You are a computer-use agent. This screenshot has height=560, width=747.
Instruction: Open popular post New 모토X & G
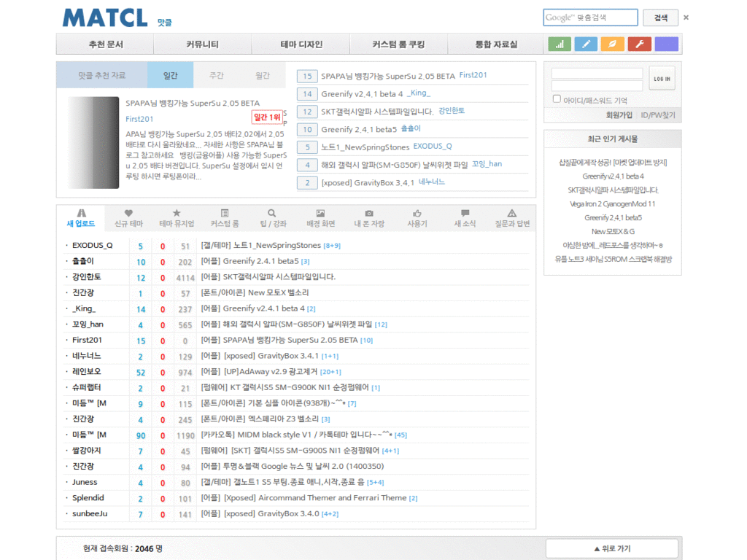tap(613, 231)
